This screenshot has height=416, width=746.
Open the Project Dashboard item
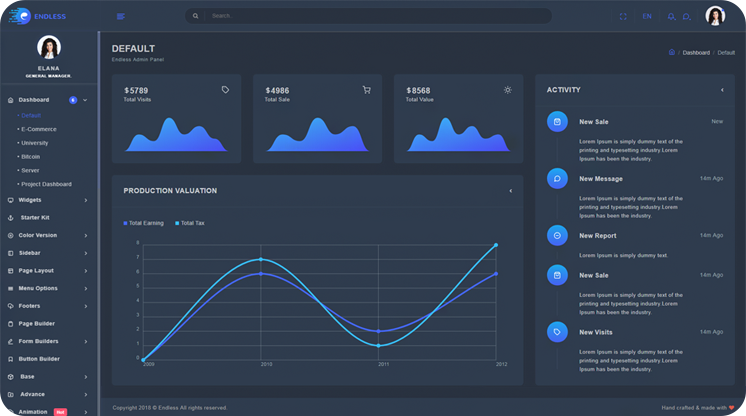pyautogui.click(x=45, y=184)
